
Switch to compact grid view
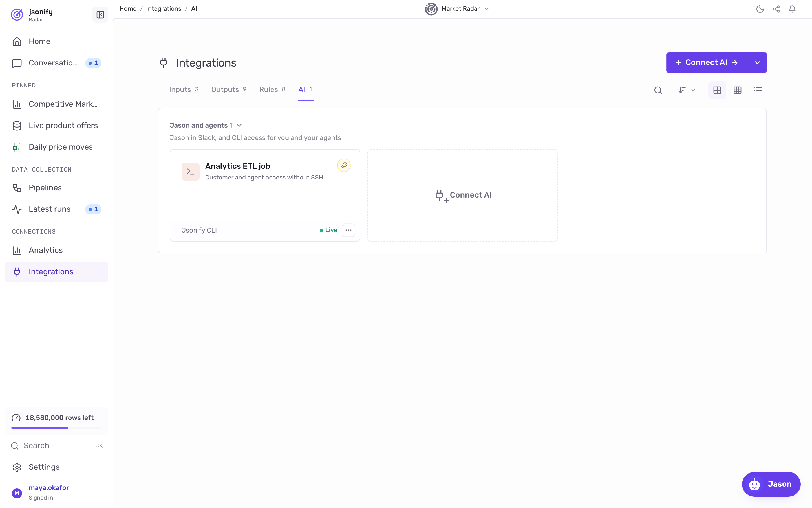[x=738, y=90]
